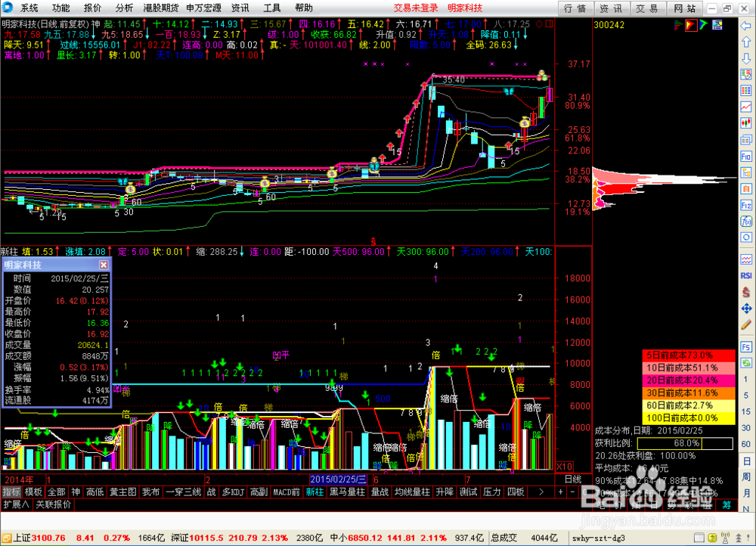Open the 系统 menu
Viewport: 756px width, 546px height.
(29, 8)
